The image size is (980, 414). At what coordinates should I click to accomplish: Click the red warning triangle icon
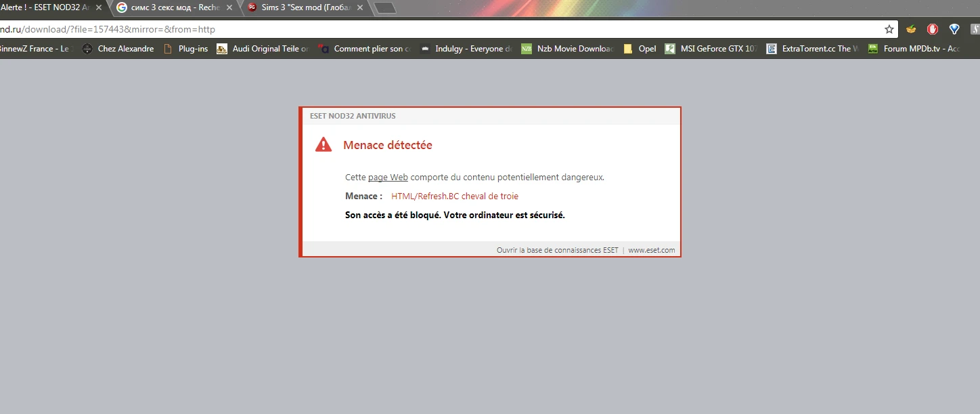click(324, 144)
